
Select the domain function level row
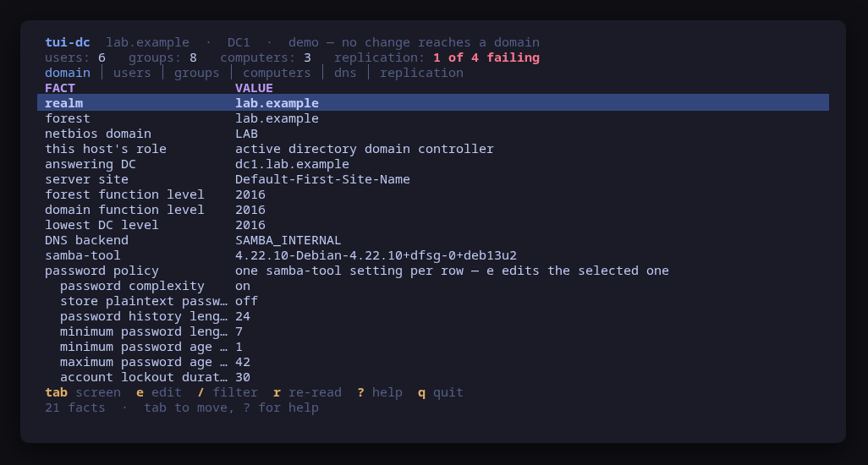tap(433, 211)
